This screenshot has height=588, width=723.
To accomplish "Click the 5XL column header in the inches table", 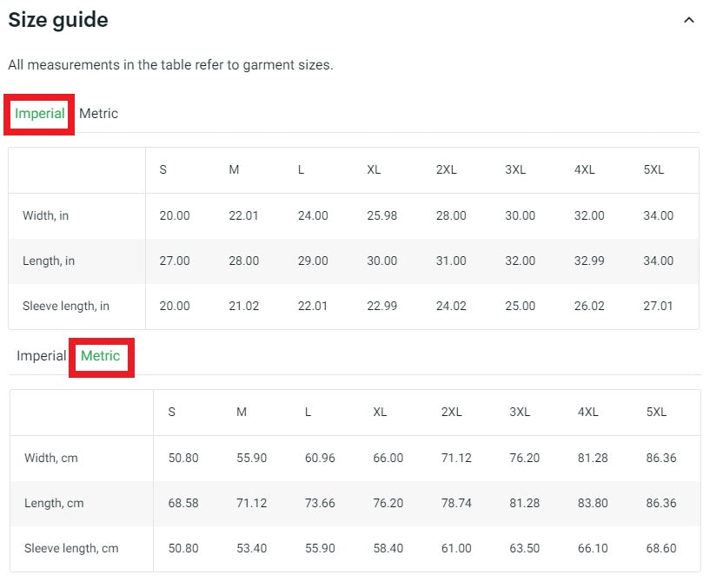I will click(653, 170).
